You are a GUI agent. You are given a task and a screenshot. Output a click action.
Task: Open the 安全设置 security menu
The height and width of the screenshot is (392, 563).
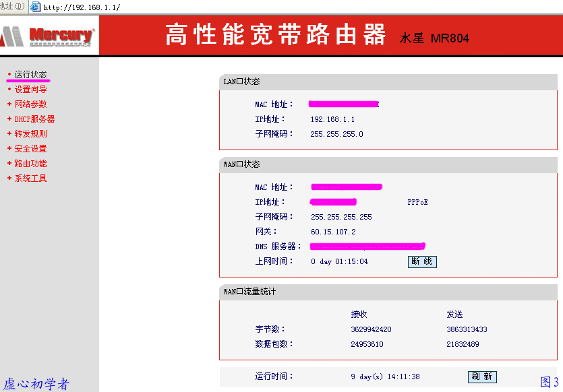click(x=30, y=148)
